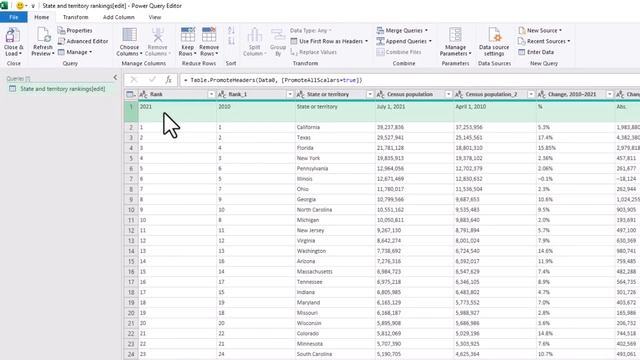Screen dimensions: 640x360
Task: Open Rank_1 column filter dropdown
Action: click(x=290, y=94)
